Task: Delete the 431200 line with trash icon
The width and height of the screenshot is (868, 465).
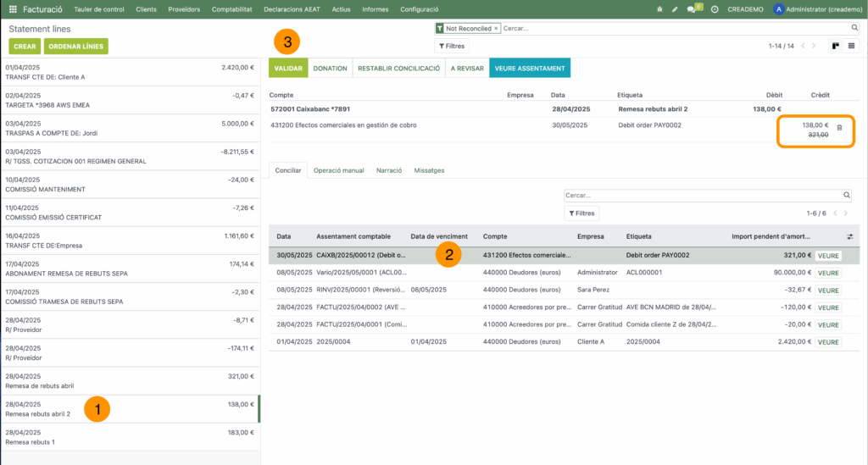Action: [839, 127]
